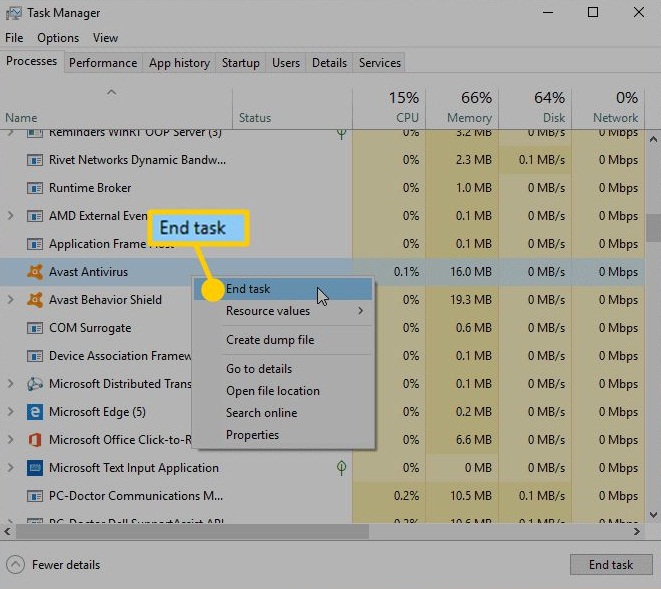Click the Avast Antivirus process icon
The width and height of the screenshot is (661, 589).
34,272
